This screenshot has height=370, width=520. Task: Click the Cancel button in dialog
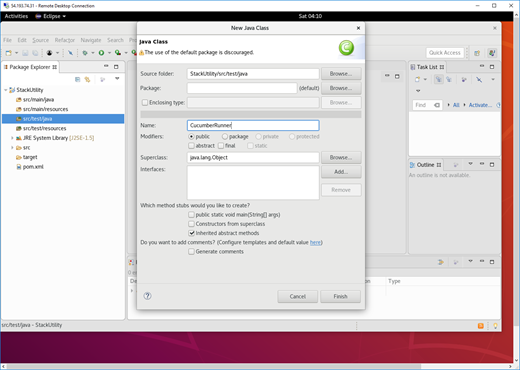[x=297, y=296]
